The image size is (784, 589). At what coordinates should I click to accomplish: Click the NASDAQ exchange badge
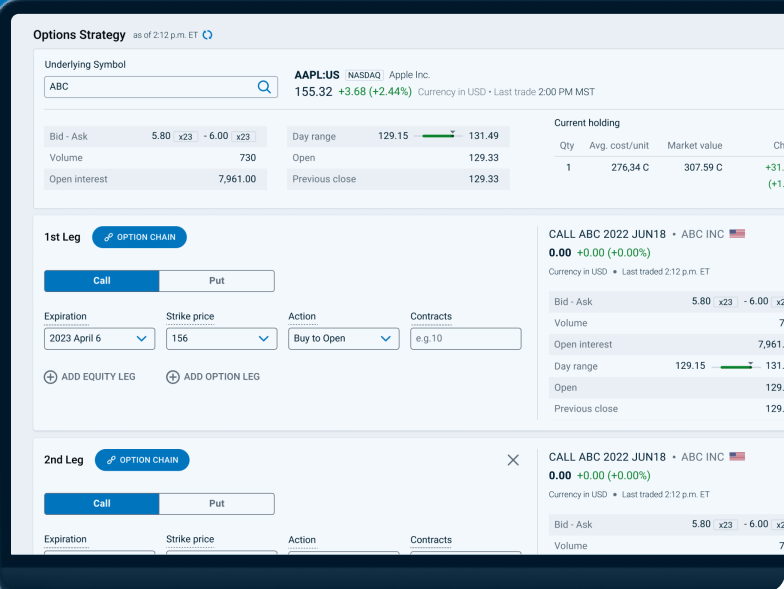coord(364,75)
